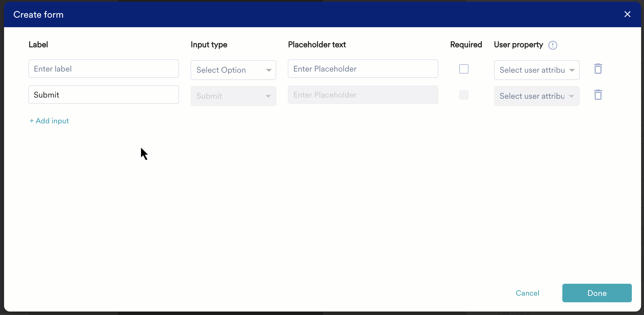The image size is (644, 315).
Task: Click the second Enter Placeholder field
Action: 363,95
